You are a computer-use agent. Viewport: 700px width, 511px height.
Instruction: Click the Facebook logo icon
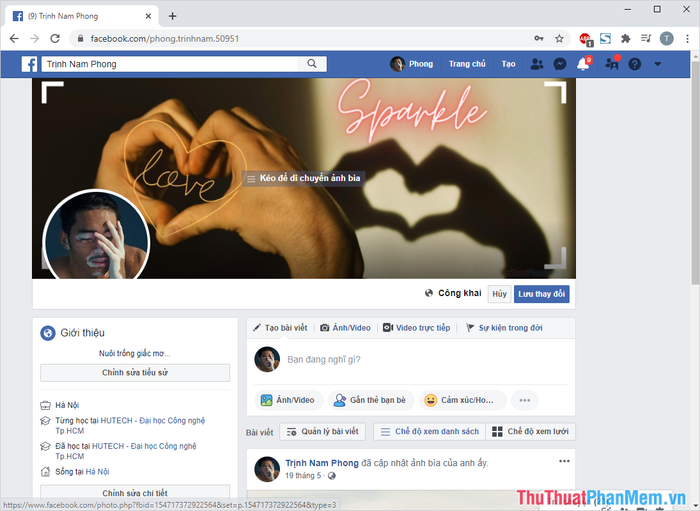point(29,64)
